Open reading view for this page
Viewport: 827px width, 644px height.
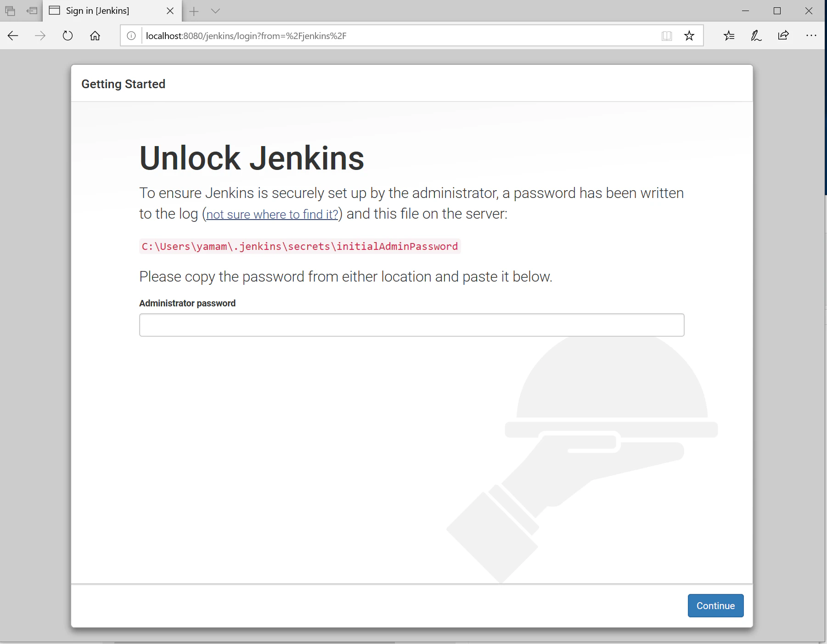point(667,36)
